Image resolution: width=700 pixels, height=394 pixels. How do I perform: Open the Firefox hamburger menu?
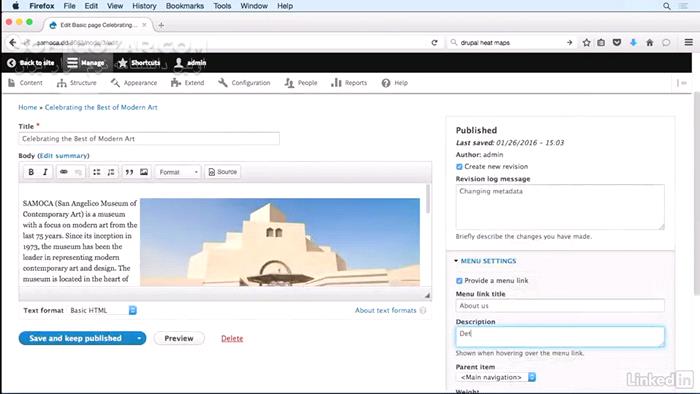pos(689,42)
